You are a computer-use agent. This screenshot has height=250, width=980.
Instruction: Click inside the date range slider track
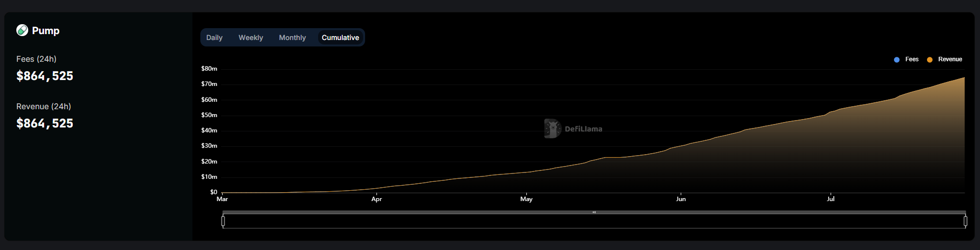click(x=495, y=221)
